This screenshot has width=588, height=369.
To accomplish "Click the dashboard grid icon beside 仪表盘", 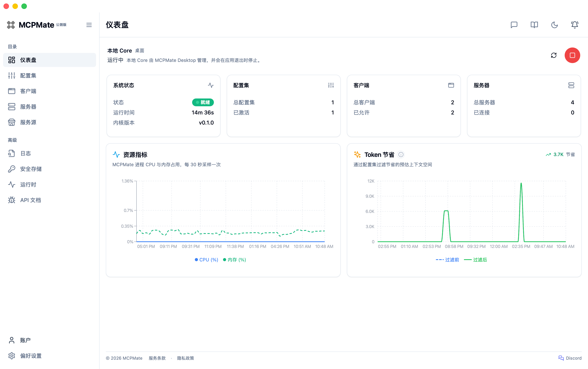I will pos(11,60).
